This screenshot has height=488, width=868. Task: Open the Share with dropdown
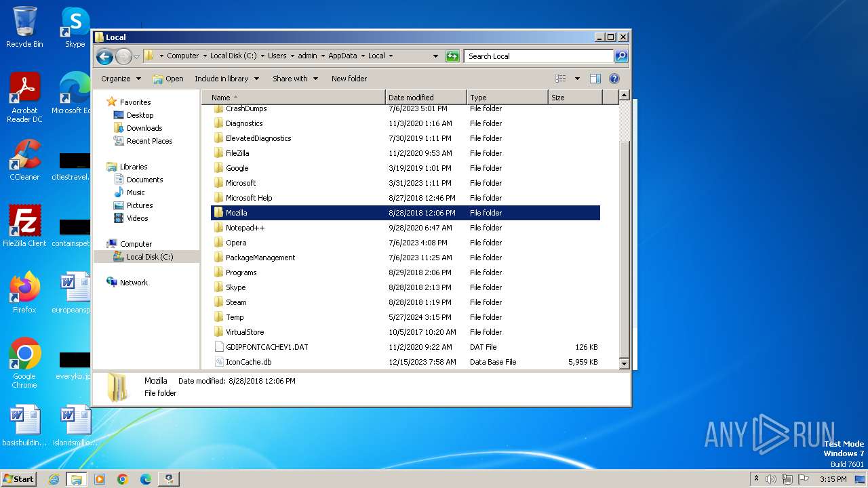pyautogui.click(x=295, y=79)
